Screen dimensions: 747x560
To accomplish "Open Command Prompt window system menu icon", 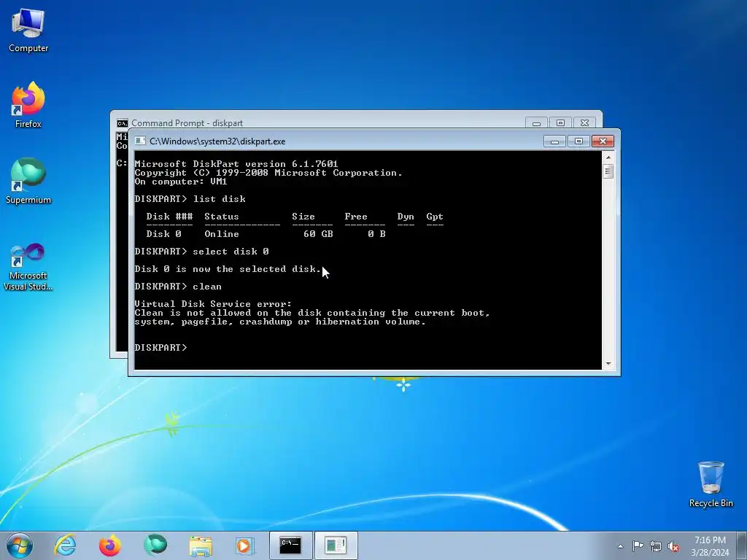I will pyautogui.click(x=123, y=122).
